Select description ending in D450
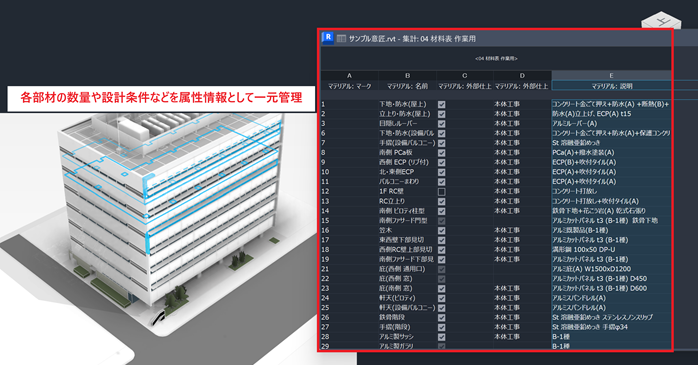This screenshot has width=698, height=365. (x=611, y=279)
